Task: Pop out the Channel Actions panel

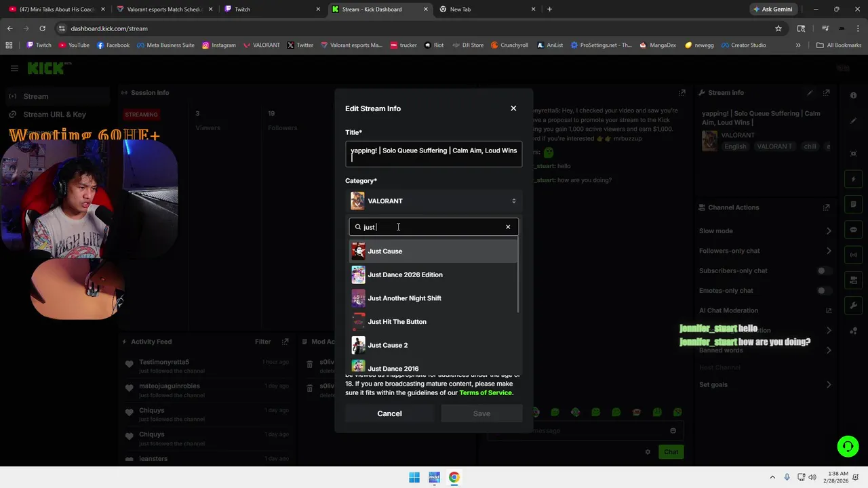Action: click(826, 207)
